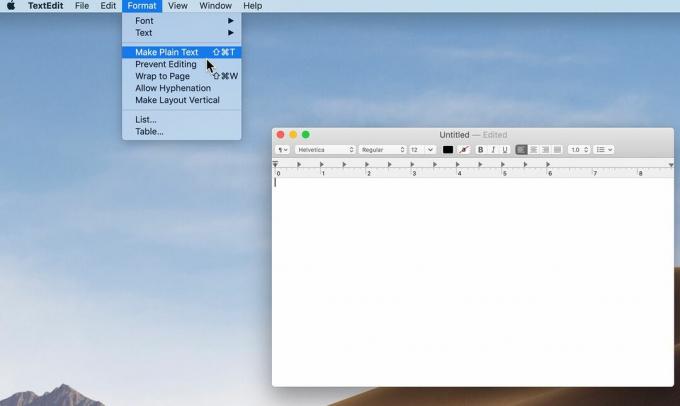This screenshot has height=406, width=680.
Task: Close the open Format menu
Action: 142,6
